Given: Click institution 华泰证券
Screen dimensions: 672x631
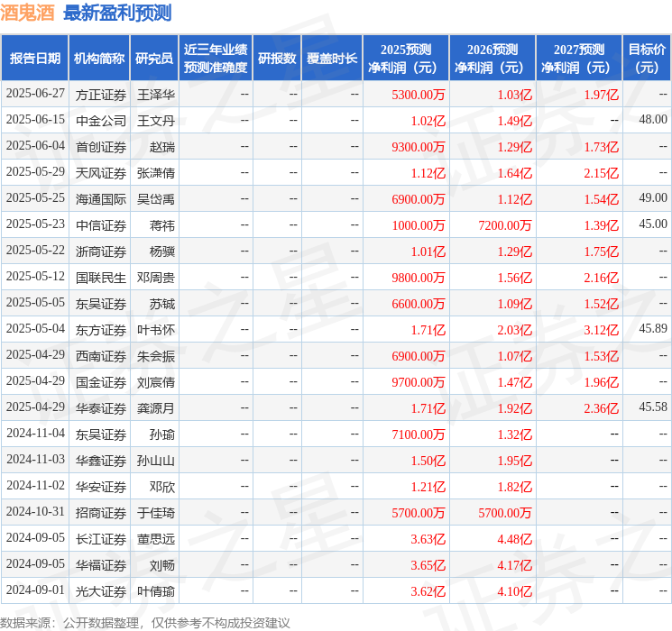Looking at the screenshot, I should 101,408.
